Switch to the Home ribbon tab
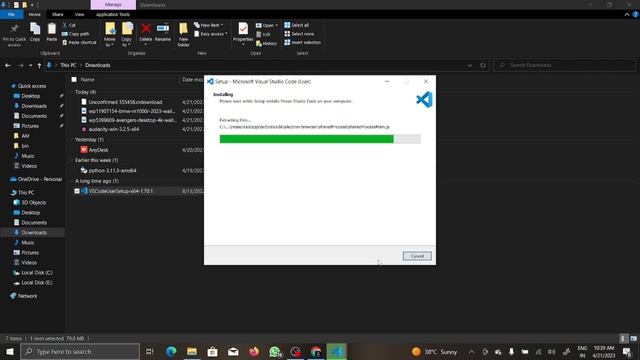Image resolution: width=640 pixels, height=360 pixels. [35, 15]
